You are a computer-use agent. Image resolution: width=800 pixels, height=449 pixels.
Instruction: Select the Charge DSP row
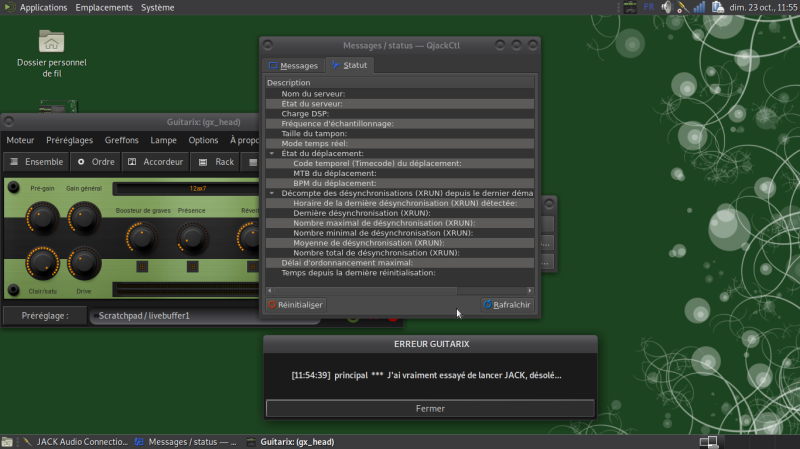point(399,114)
